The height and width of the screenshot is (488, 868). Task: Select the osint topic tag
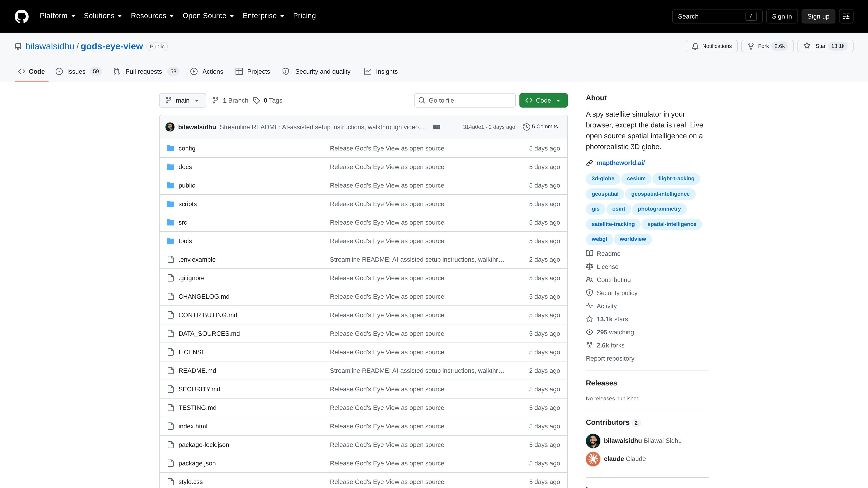coord(619,209)
